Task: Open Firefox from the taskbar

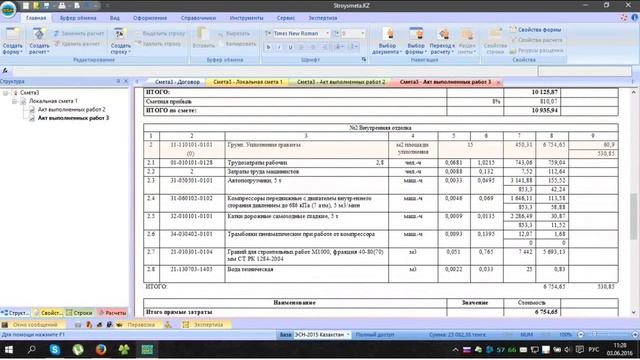Action: (x=101, y=349)
